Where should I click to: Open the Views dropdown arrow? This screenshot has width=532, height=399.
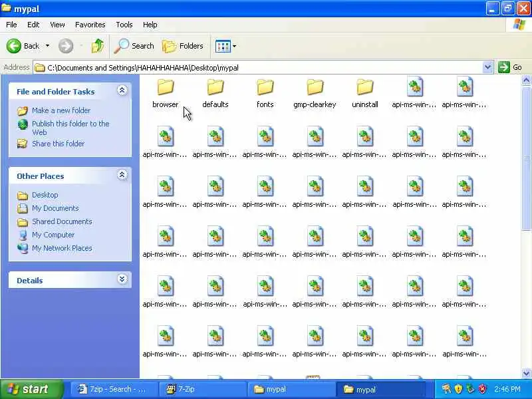point(235,46)
